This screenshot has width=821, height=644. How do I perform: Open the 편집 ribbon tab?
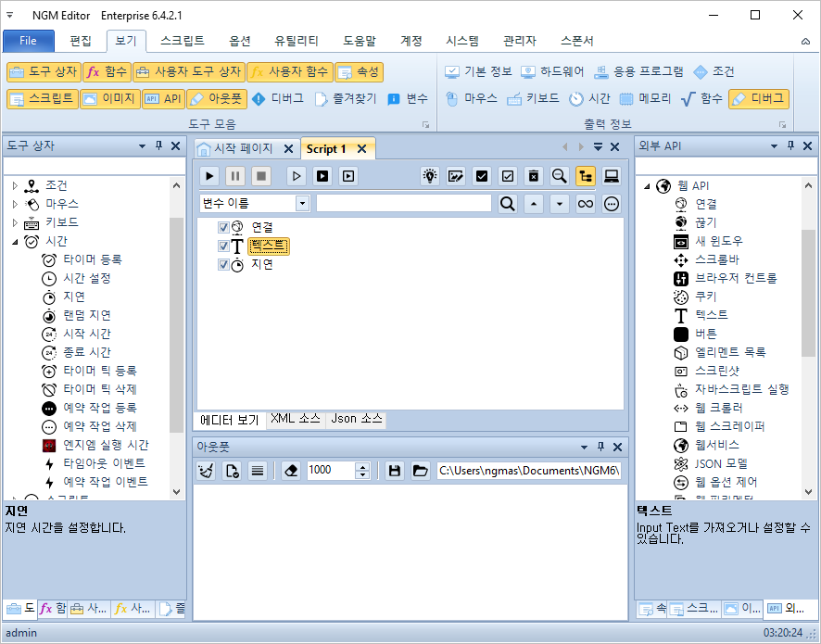coord(81,41)
